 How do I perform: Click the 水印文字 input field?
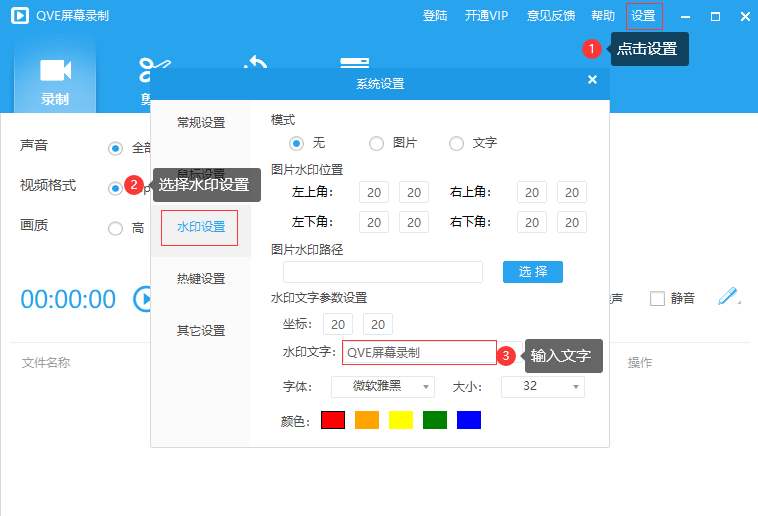coord(419,353)
